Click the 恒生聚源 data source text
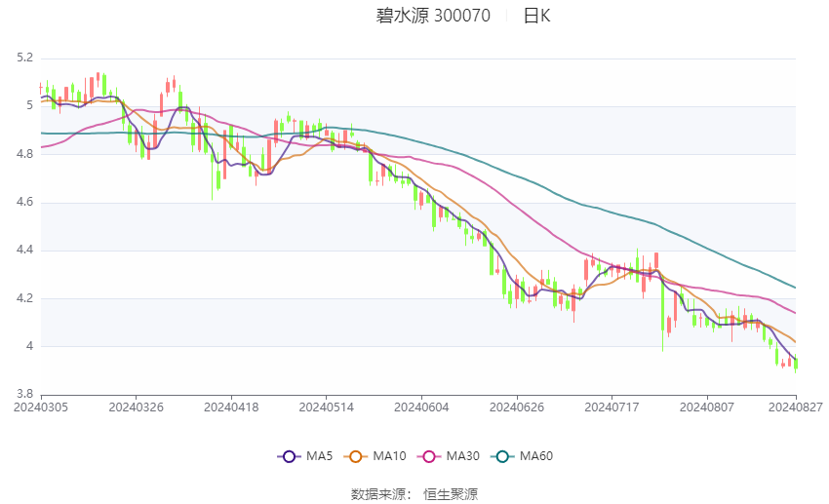The image size is (829, 504). pyautogui.click(x=451, y=493)
